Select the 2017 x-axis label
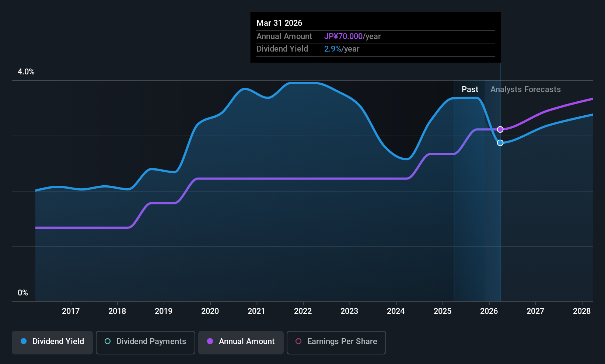The width and height of the screenshot is (605, 364). pos(71,311)
